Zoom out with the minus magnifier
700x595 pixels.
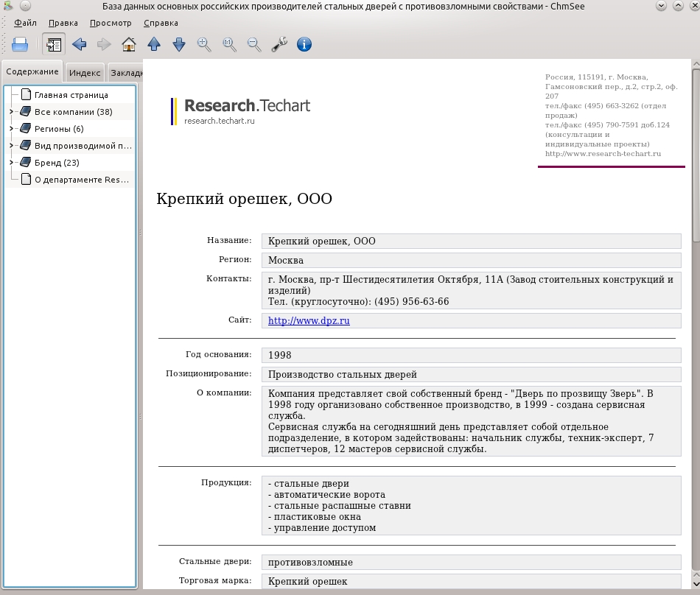click(x=254, y=45)
